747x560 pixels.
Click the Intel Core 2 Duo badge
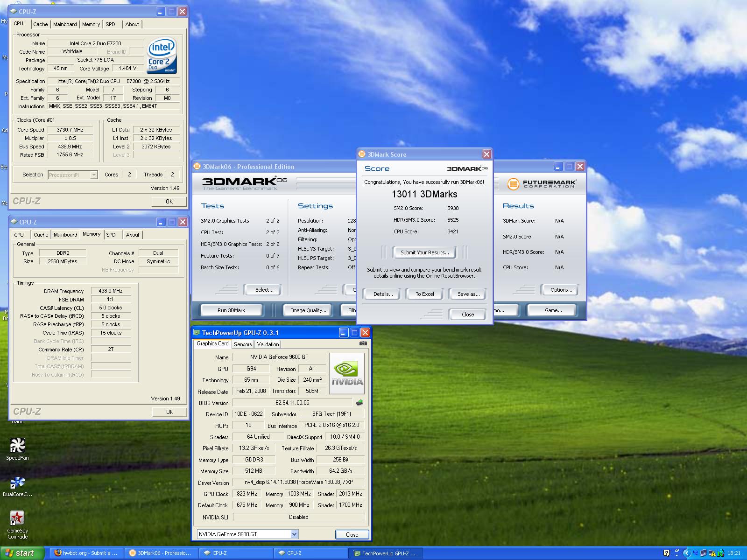[x=162, y=55]
